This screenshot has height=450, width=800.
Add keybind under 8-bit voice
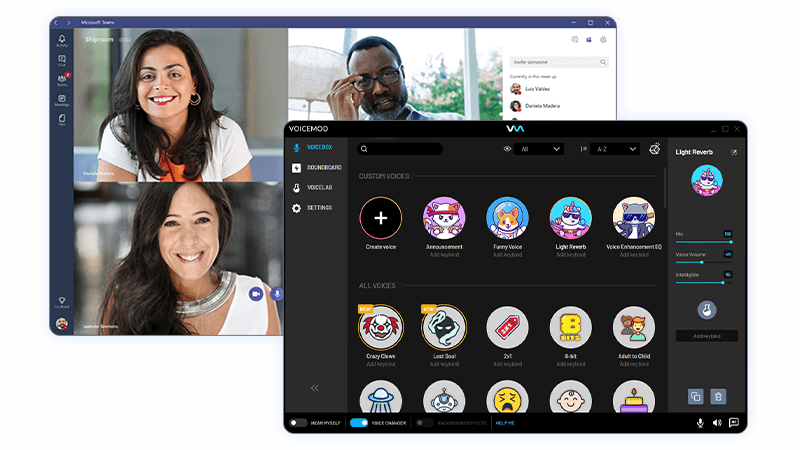tap(570, 364)
